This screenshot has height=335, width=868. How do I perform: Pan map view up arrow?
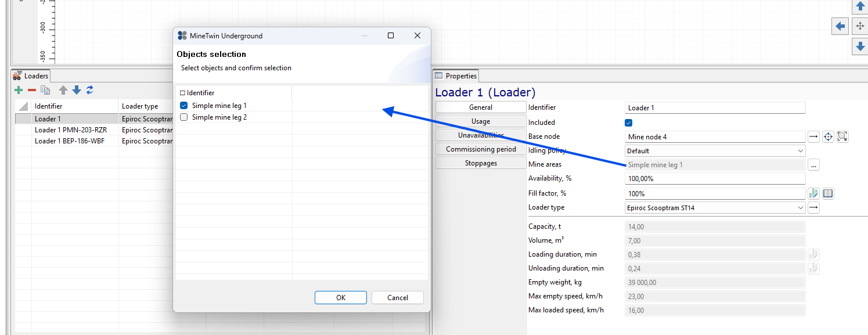pos(860,6)
